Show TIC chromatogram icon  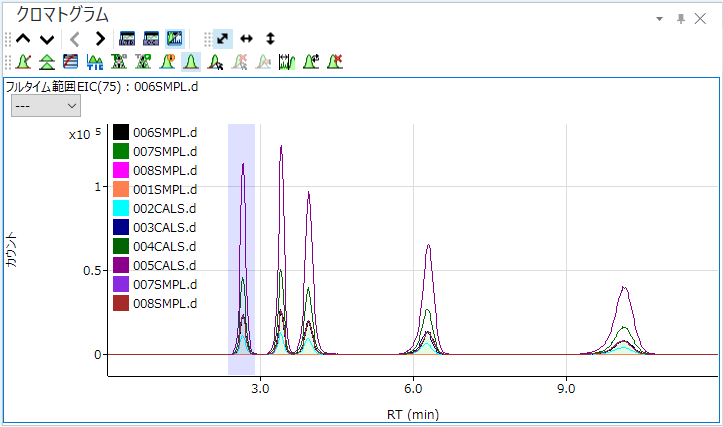(x=95, y=62)
